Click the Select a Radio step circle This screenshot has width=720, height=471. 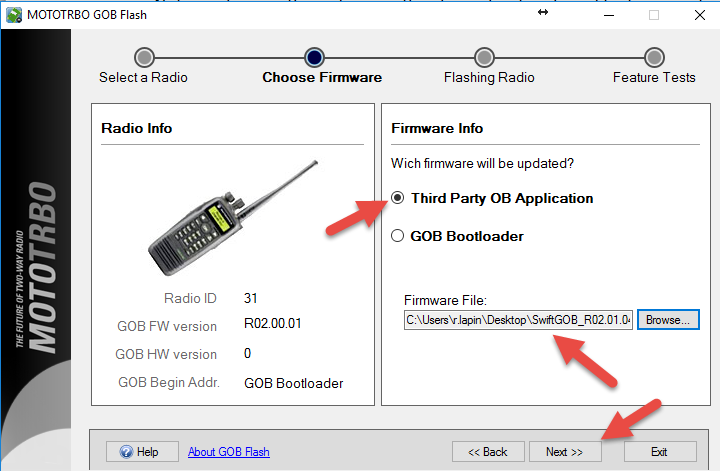point(144,57)
